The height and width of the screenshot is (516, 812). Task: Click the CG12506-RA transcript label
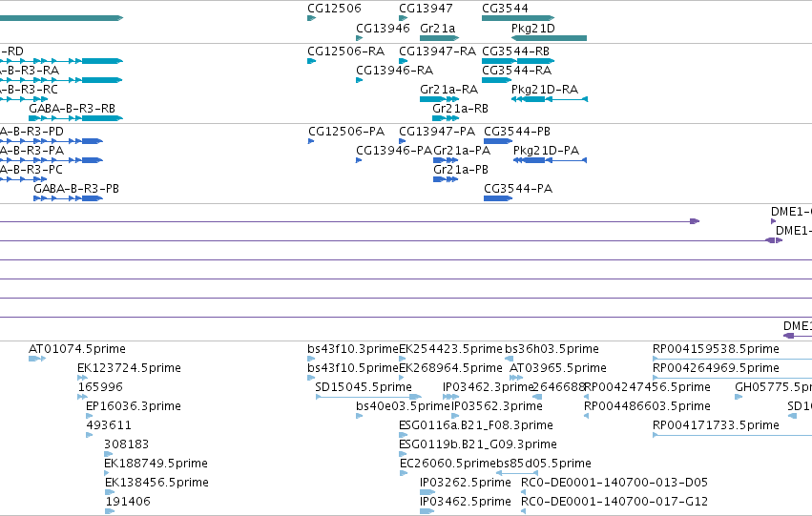click(346, 52)
